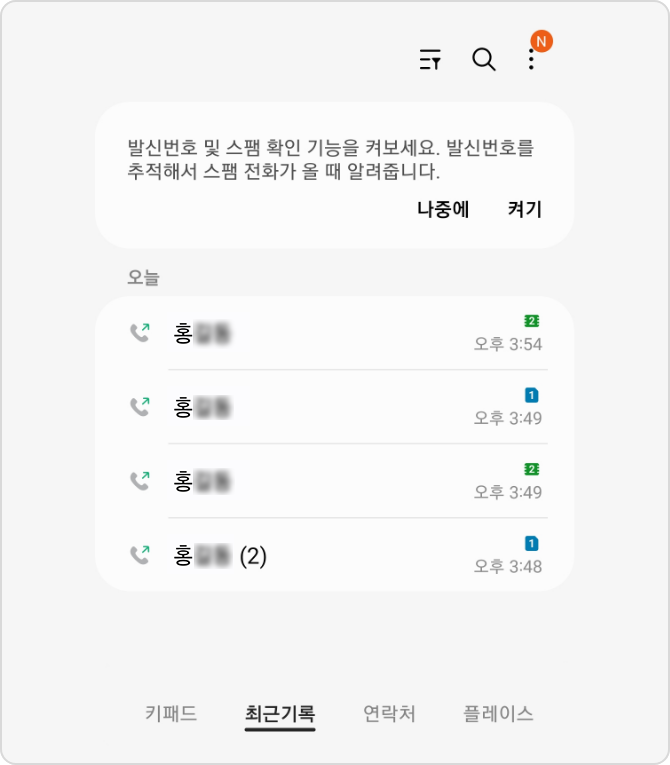Click the orange N notification badge
Viewport: 670px width, 765px height.
pos(541,41)
